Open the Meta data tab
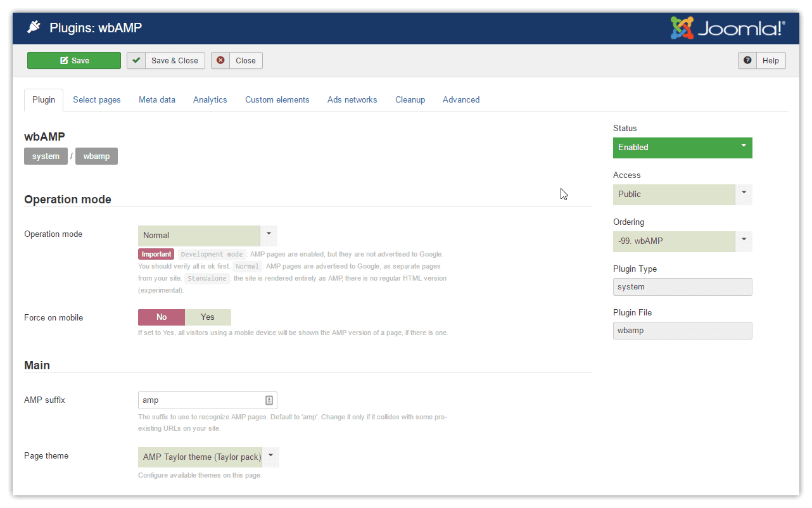Viewport: 812px width, 508px height. (x=157, y=100)
